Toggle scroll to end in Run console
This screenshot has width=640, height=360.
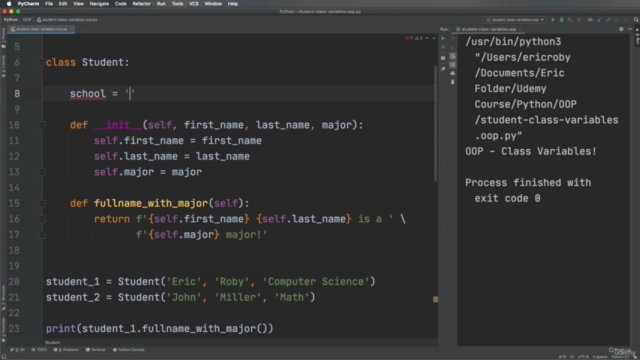[x=453, y=64]
